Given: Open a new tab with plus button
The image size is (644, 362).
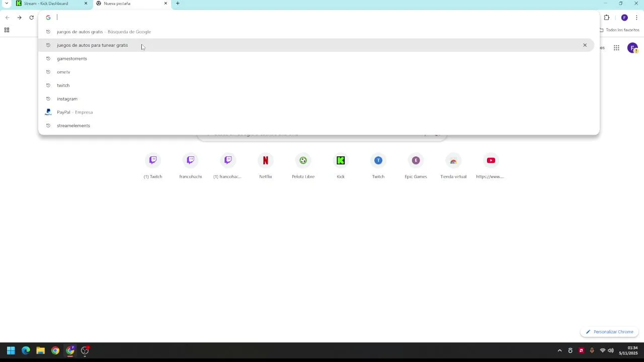Looking at the screenshot, I should [178, 4].
